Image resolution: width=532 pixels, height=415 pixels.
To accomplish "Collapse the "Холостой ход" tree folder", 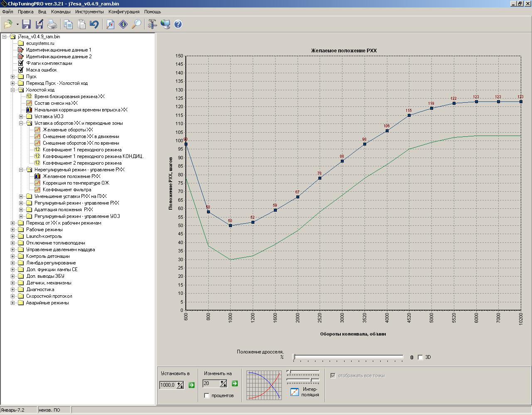I will 12,90.
